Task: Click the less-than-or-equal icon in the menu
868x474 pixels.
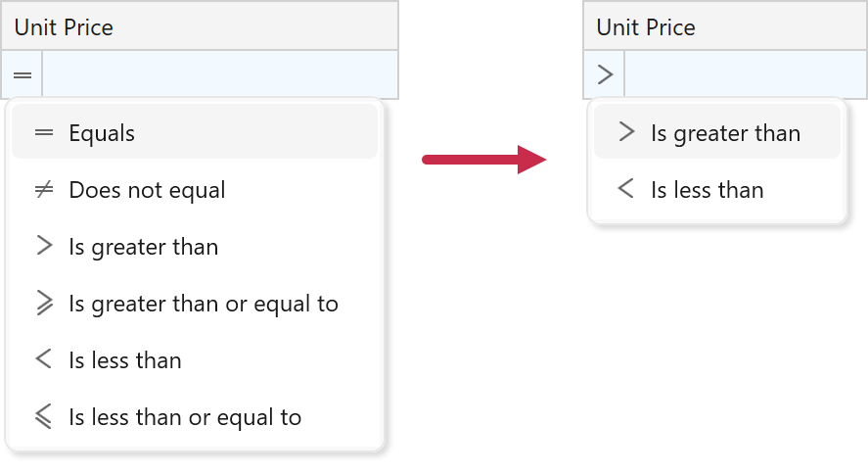Action: coord(43,417)
